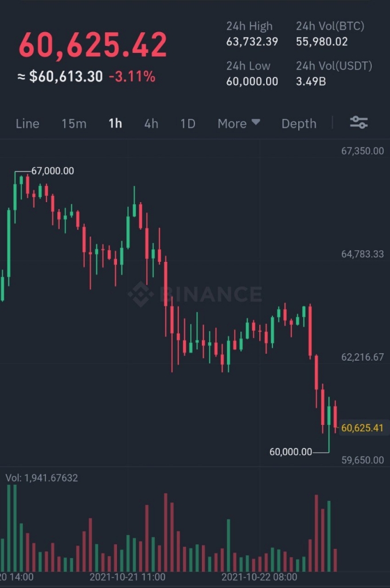This screenshot has width=390, height=588.
Task: Expand the More timeframes dropdown
Action: [x=239, y=123]
